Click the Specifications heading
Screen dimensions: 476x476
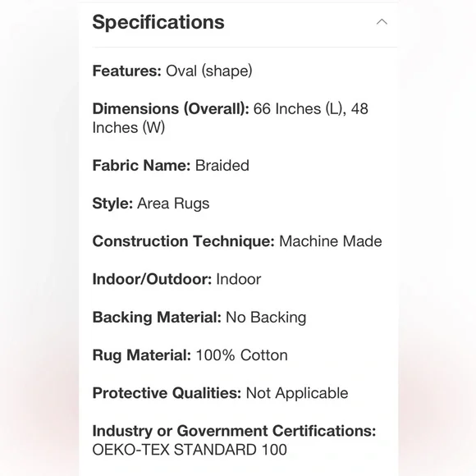(x=158, y=22)
